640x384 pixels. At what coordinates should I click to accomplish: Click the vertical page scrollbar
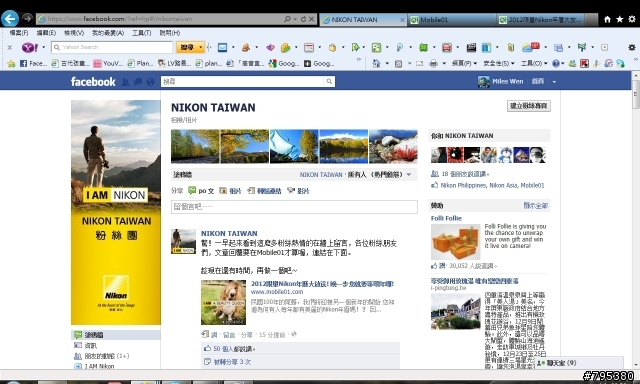(x=636, y=94)
